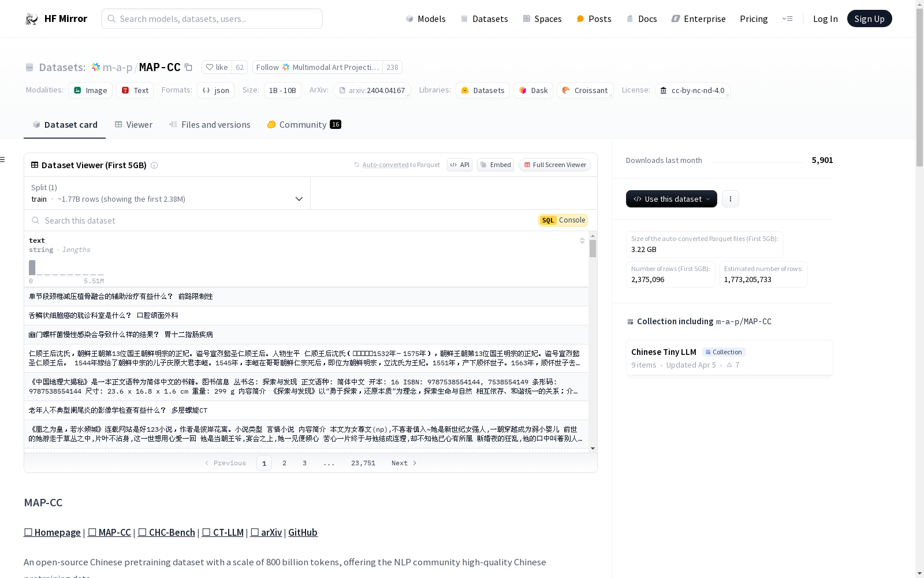
Task: Expand the train split dropdown
Action: [x=167, y=193]
